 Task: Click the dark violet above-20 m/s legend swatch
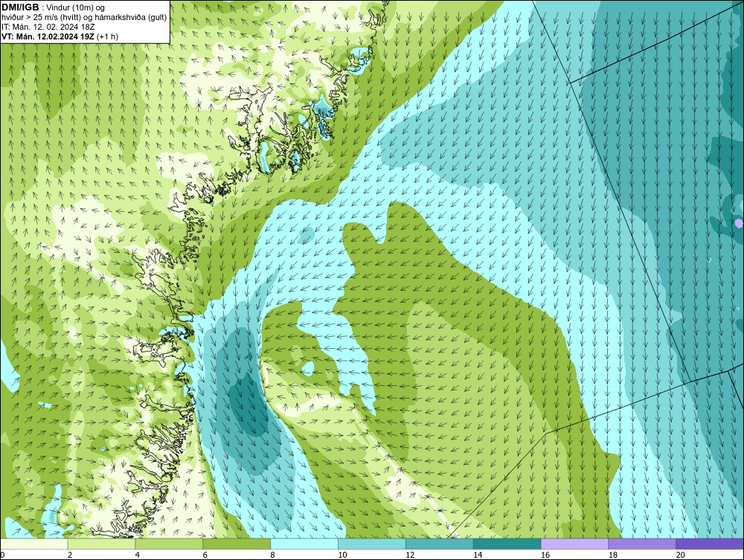coord(710,544)
